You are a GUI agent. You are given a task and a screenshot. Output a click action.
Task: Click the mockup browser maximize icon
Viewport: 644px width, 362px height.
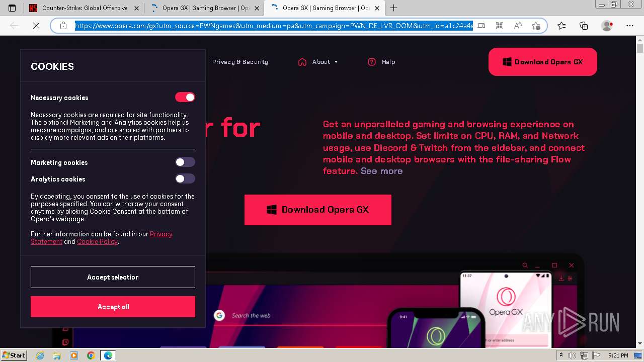(x=554, y=265)
